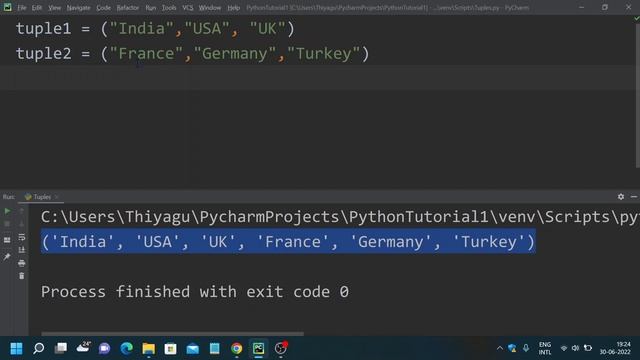Screen dimensions: 640x360
Task: Open the Tools menu
Action: pos(169,8)
